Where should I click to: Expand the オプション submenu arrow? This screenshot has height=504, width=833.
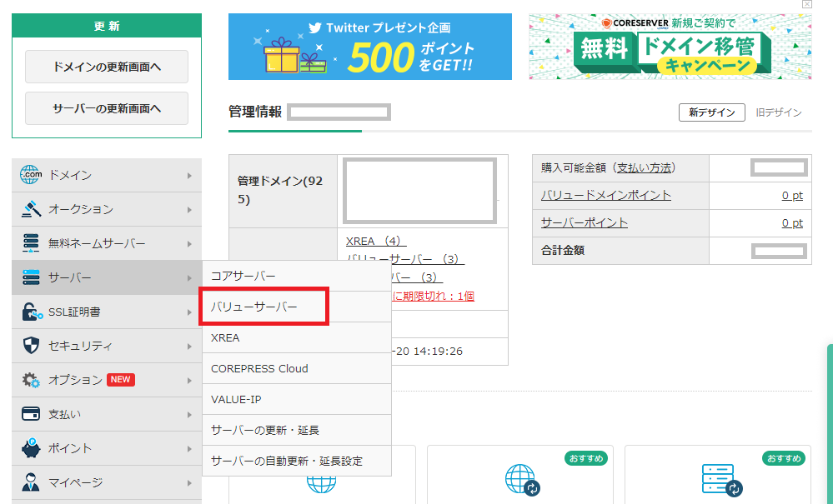click(x=189, y=381)
